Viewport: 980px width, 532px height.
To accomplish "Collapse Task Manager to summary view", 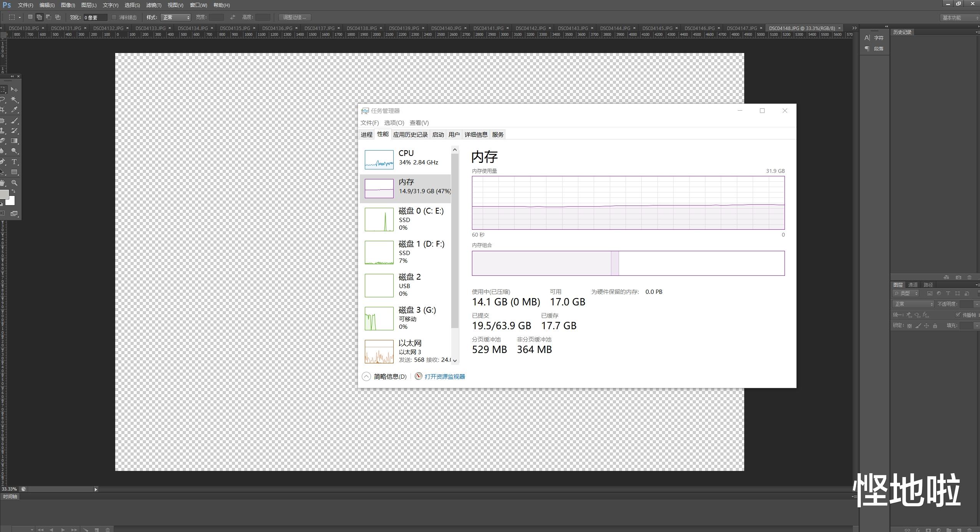I will pos(384,376).
